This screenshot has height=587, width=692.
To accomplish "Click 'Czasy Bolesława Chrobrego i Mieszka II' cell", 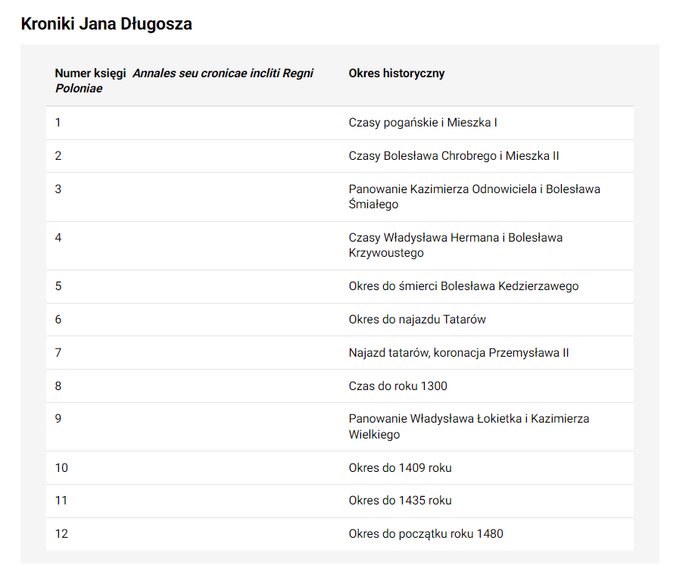I will pyautogui.click(x=454, y=156).
